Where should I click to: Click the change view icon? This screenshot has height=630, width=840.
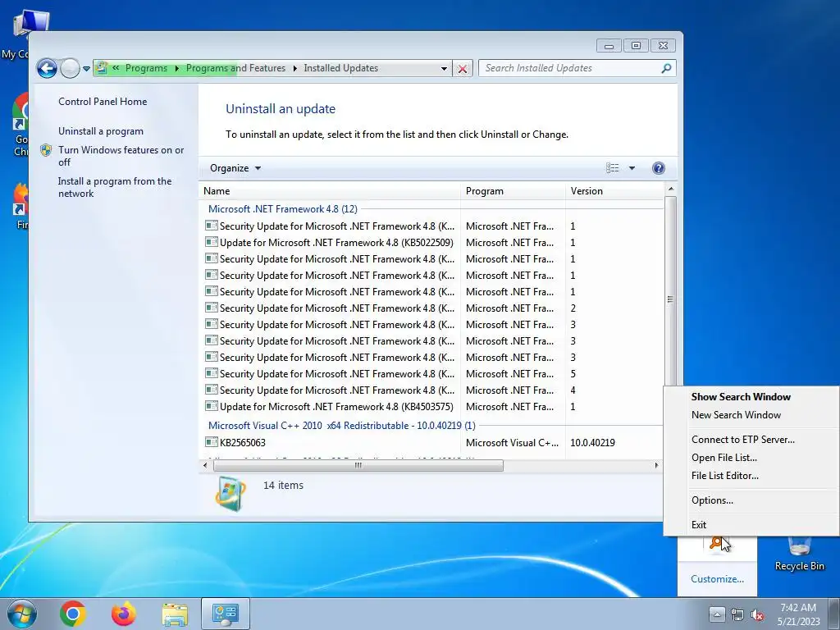point(612,168)
